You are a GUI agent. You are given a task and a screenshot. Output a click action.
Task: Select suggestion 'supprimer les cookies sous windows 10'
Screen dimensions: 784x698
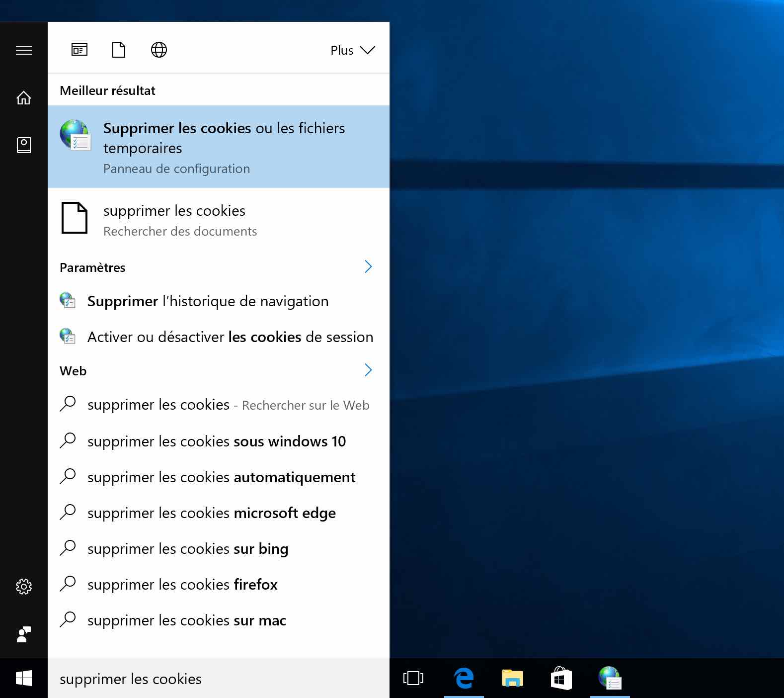tap(219, 441)
